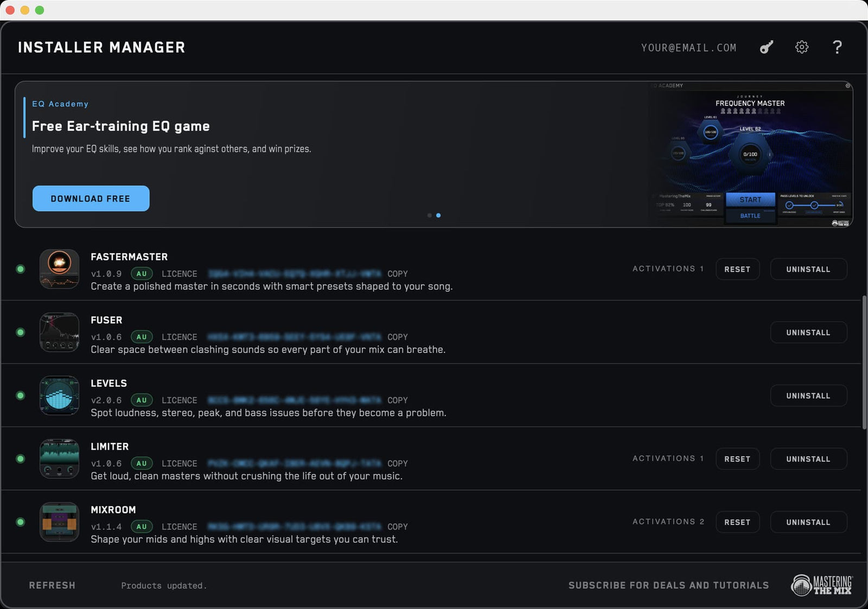The width and height of the screenshot is (868, 609).
Task: Show first banner slide via left dot
Action: [430, 215]
